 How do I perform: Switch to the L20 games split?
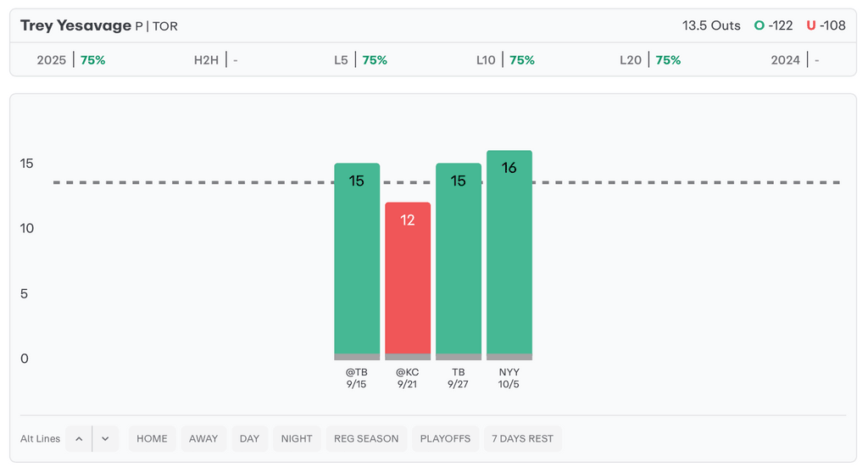point(650,60)
